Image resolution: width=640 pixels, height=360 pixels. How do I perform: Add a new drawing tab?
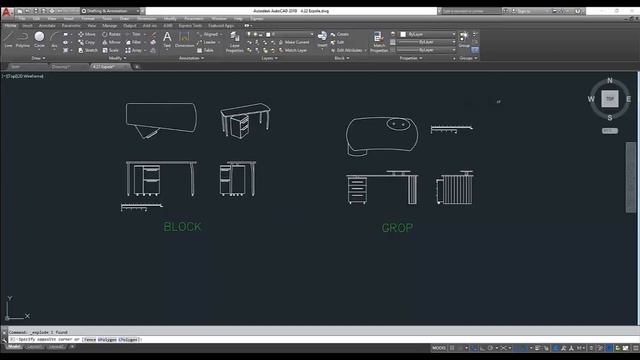tap(137, 67)
